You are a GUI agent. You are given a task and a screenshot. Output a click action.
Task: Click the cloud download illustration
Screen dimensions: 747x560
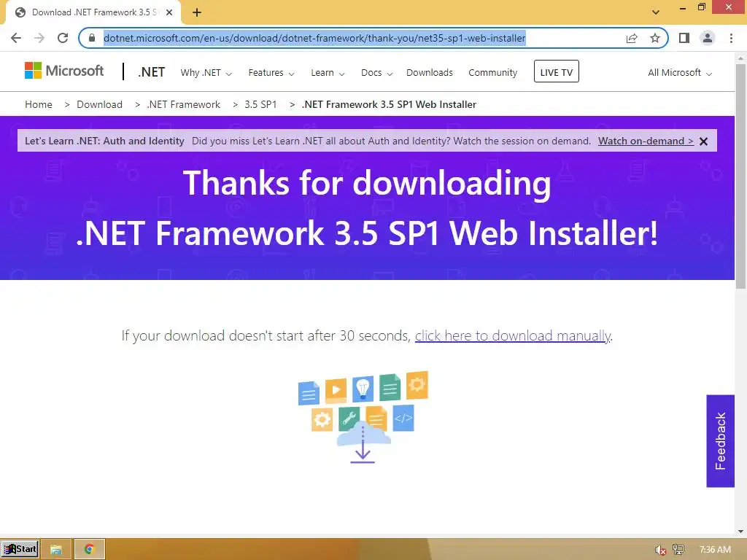coord(363,416)
